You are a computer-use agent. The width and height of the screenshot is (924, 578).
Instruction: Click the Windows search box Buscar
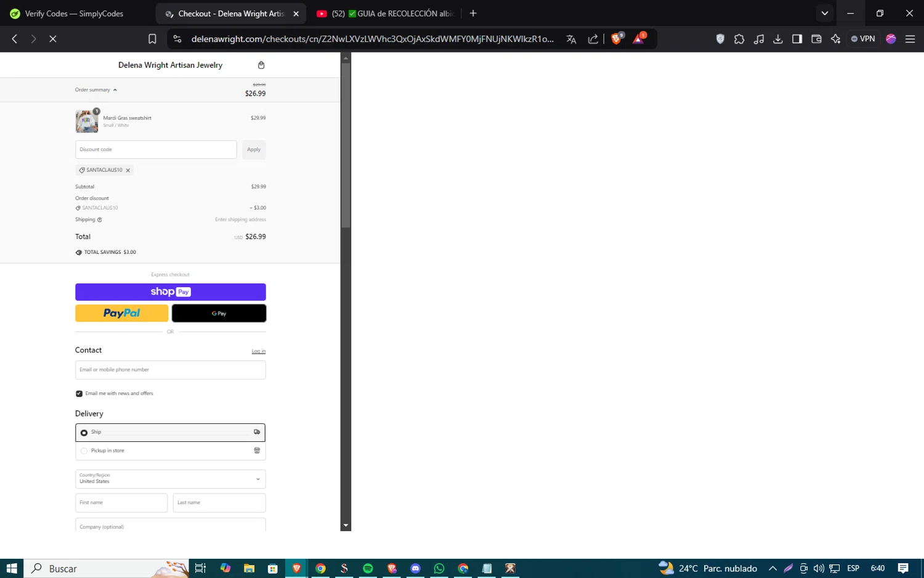coord(107,568)
